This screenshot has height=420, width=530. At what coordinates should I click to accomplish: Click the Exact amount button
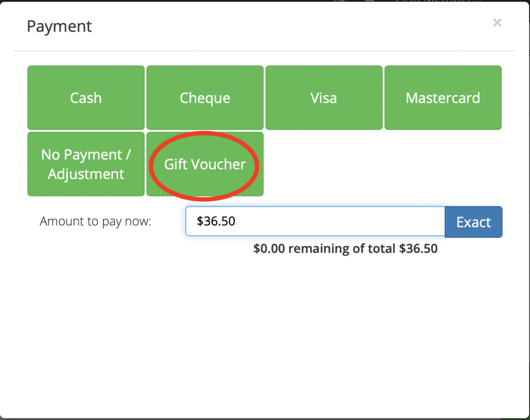coord(473,222)
